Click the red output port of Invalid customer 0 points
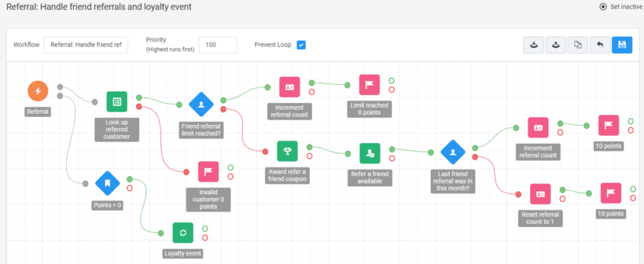 click(x=230, y=177)
